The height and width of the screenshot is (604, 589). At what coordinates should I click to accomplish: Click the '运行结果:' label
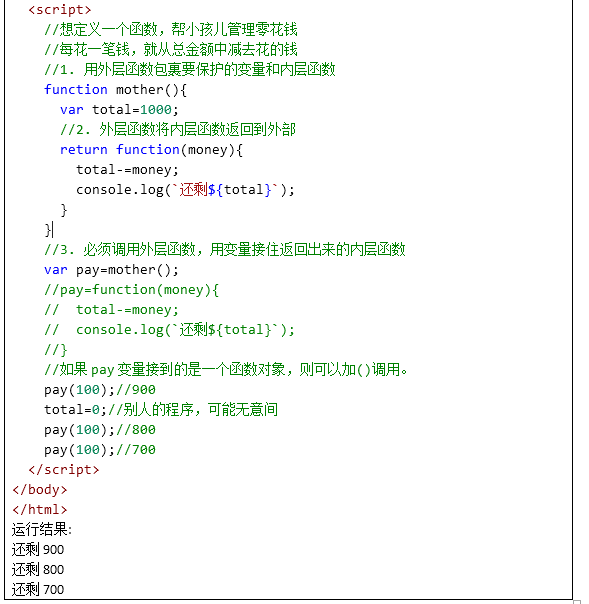pyautogui.click(x=42, y=529)
